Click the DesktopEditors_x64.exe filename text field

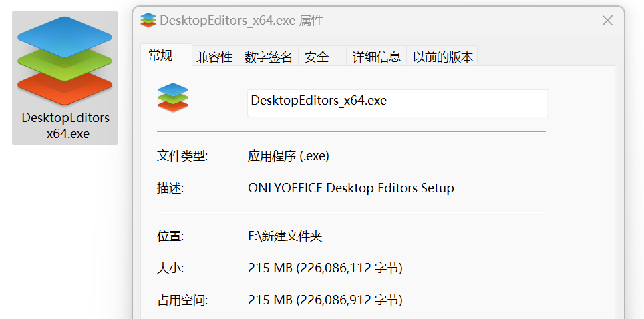(397, 103)
